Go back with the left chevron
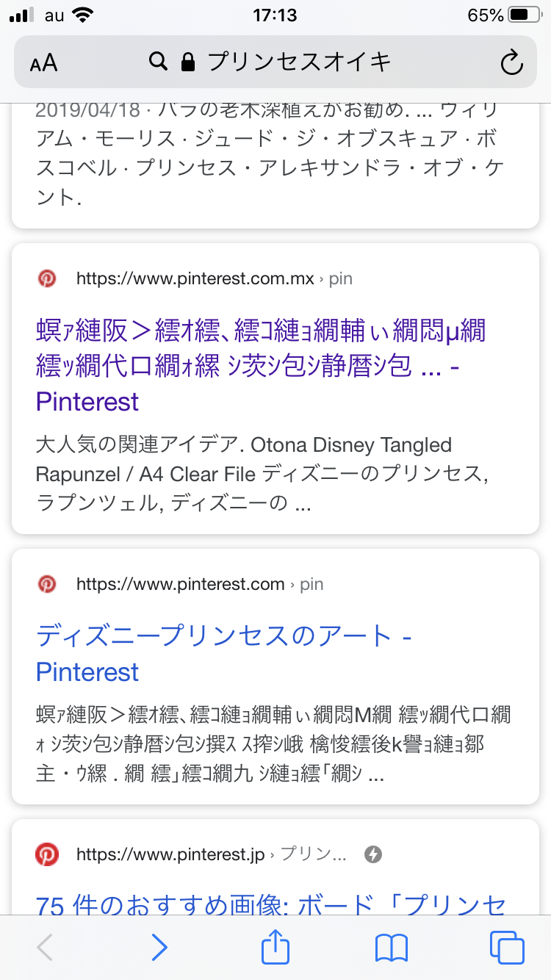This screenshot has width=551, height=980. coord(45,948)
